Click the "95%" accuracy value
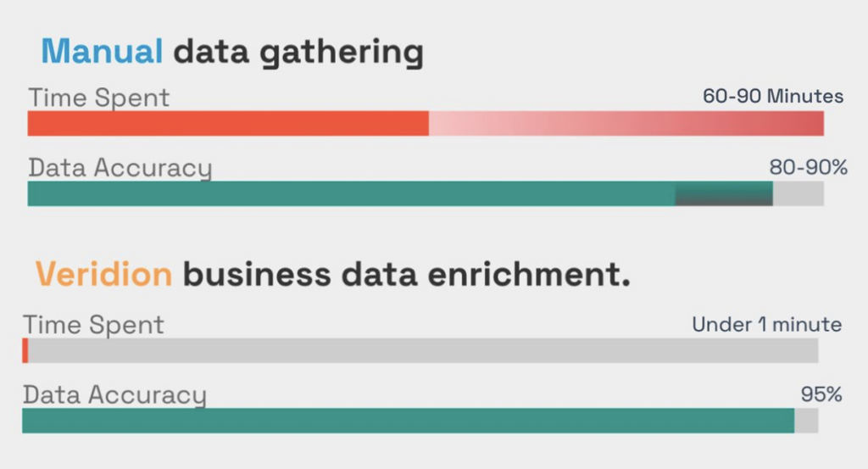This screenshot has width=868, height=469. 821,394
